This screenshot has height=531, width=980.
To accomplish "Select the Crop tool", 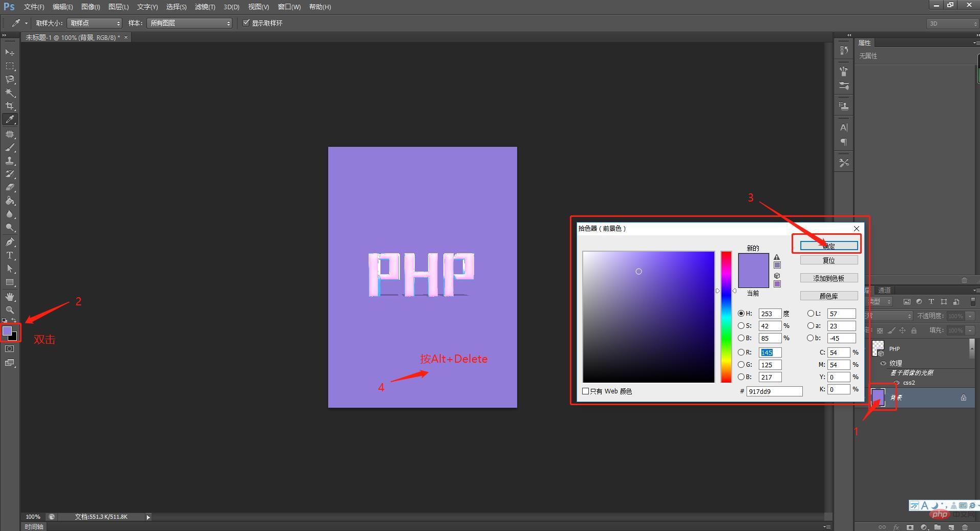I will (x=10, y=106).
